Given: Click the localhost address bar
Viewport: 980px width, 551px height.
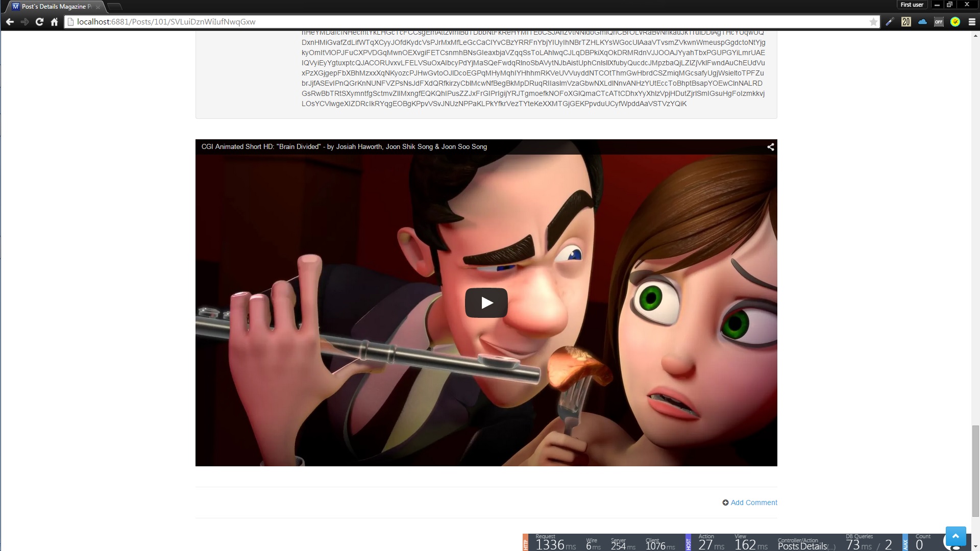Looking at the screenshot, I should (459, 22).
